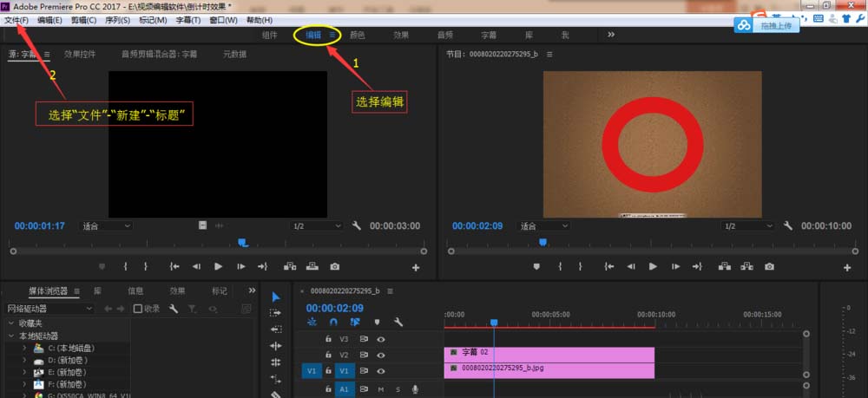Image resolution: width=868 pixels, height=398 pixels.
Task: Show more workspaces with the top chevron
Action: coord(611,35)
